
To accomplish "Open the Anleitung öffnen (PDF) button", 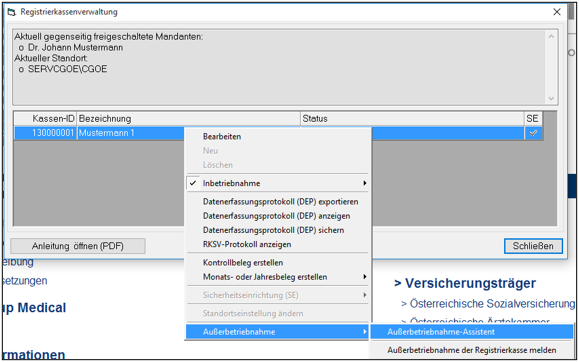I will pyautogui.click(x=78, y=246).
